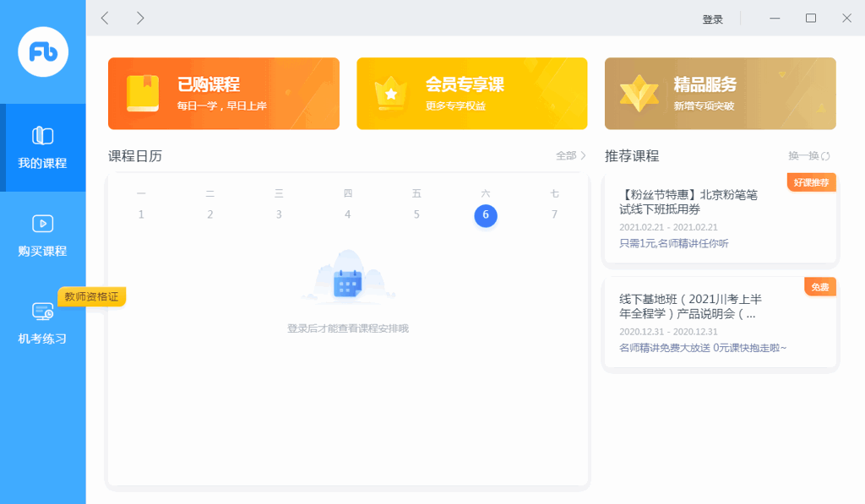Click the crown icon on 会员专享课

pos(390,94)
